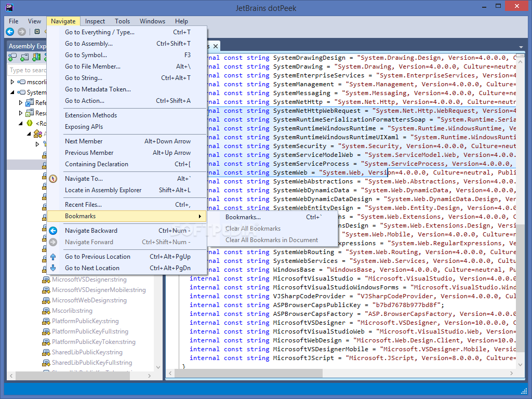Click the icon next to Mscorlib:string
Screen dimensions: 532x399
tap(46, 311)
